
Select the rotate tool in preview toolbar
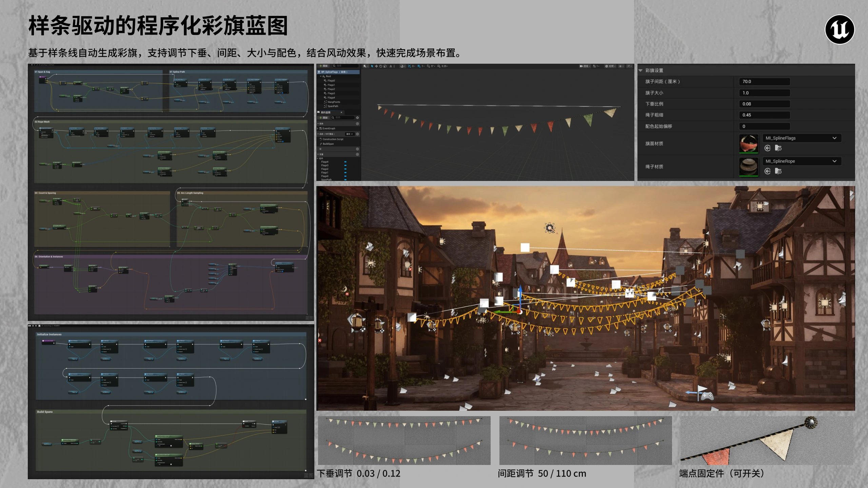(x=381, y=66)
